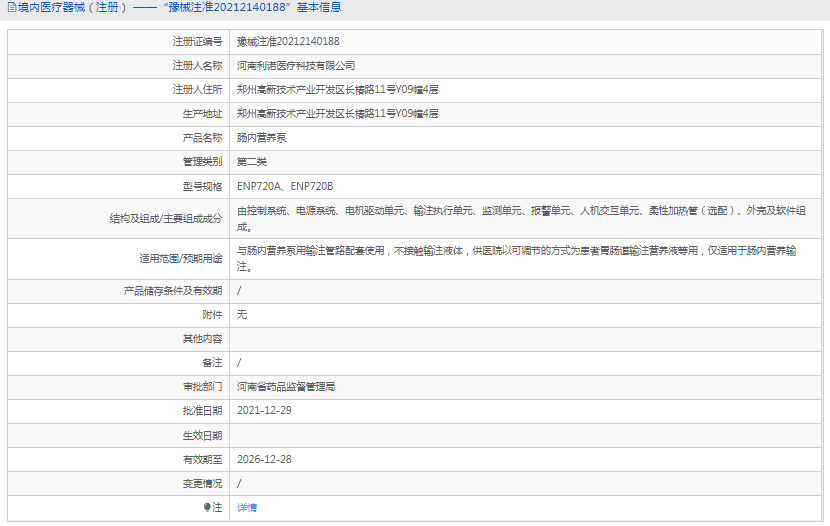Select the company name 河南利诺医疗科技有限公司
This screenshot has width=830, height=526.
(x=296, y=66)
